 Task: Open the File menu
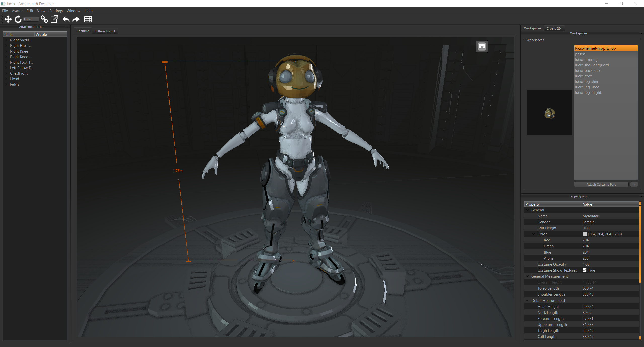(x=5, y=11)
